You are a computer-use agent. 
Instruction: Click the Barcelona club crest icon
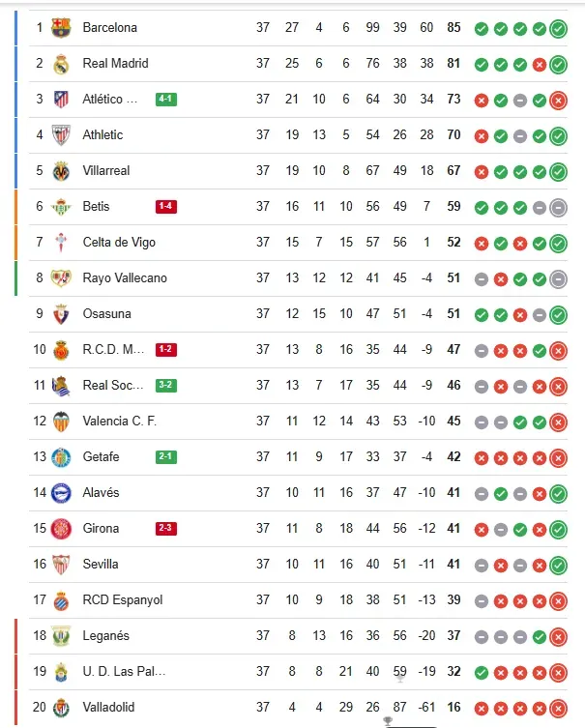(x=61, y=28)
